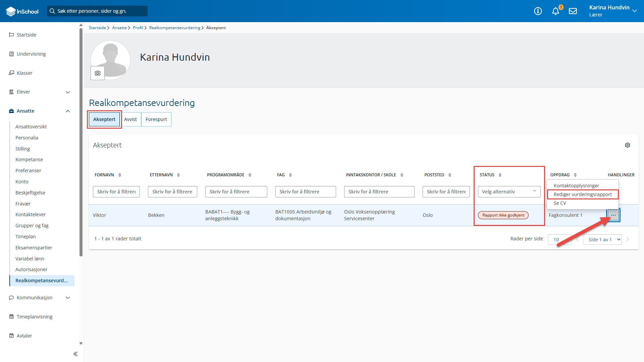Image resolution: width=644 pixels, height=362 pixels.
Task: Open Timeplanvisning in sidebar
Action: click(35, 317)
